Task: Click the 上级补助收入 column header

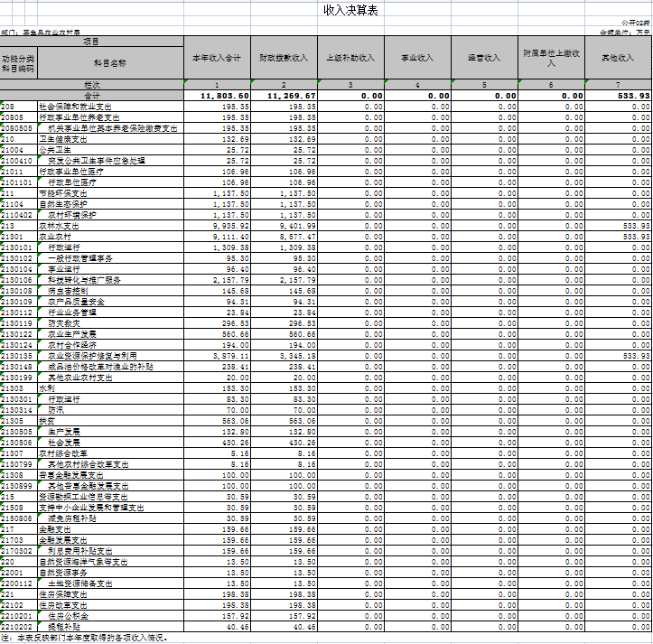Action: pyautogui.click(x=350, y=58)
